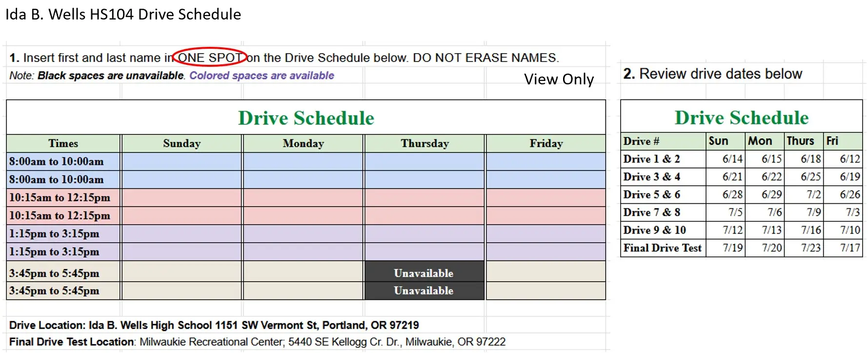
Task: Select the 7/10 date cell
Action: tap(850, 230)
